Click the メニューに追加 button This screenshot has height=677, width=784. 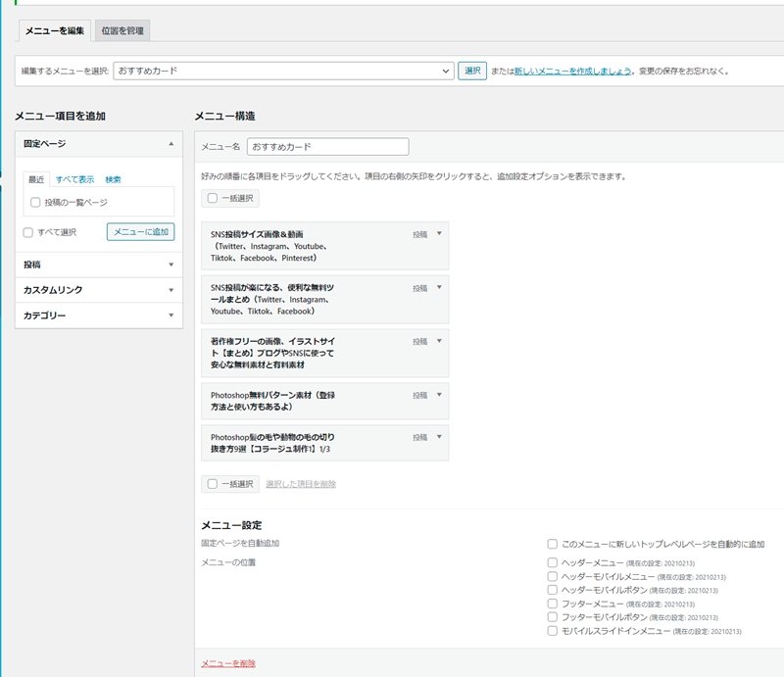point(140,232)
